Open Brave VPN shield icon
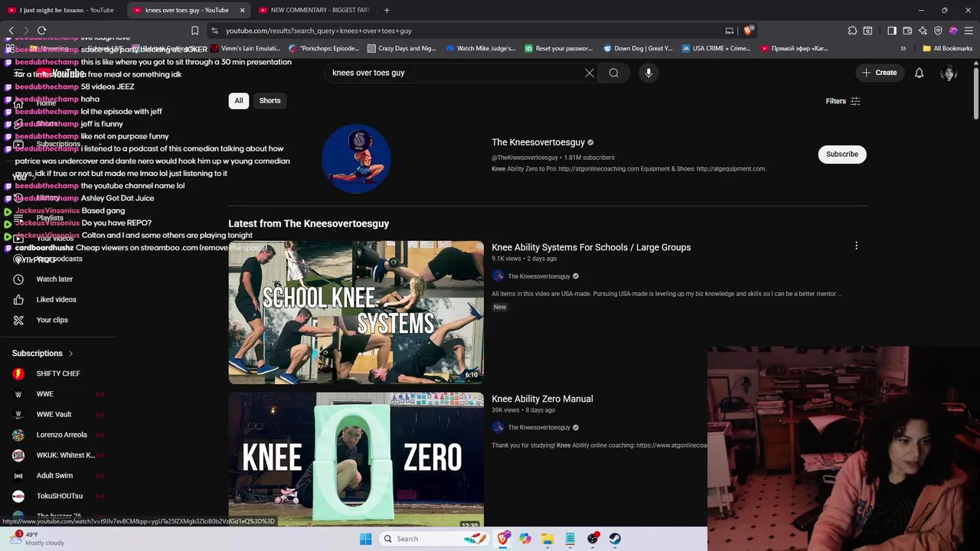This screenshot has height=551, width=980. (x=938, y=31)
